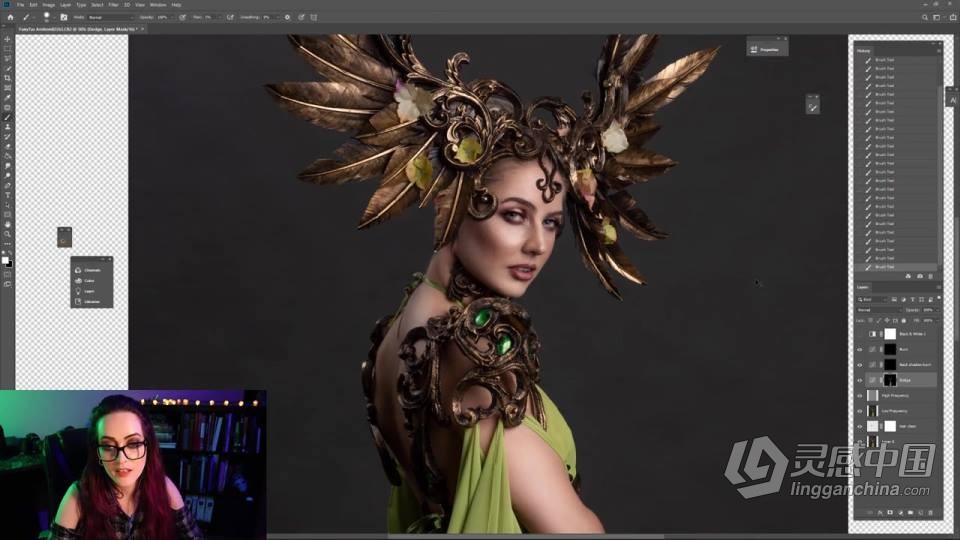Open layer Fill dropdown
The image size is (960, 540).
(937, 320)
